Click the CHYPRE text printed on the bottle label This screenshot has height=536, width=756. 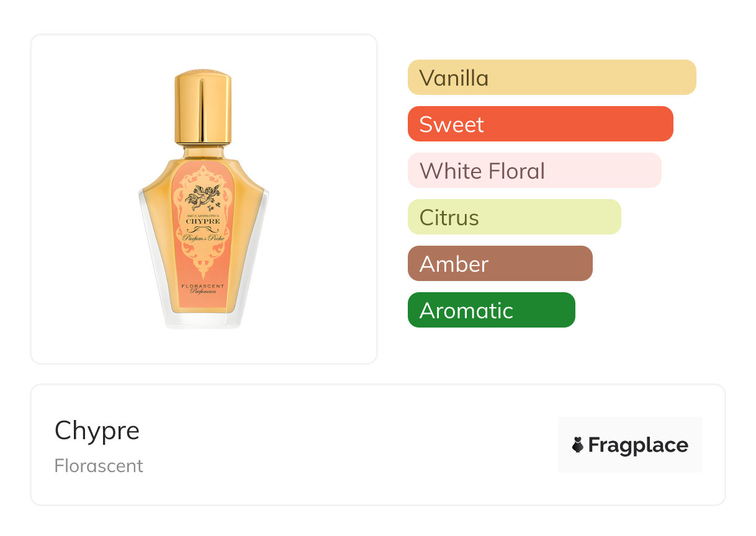tap(203, 221)
